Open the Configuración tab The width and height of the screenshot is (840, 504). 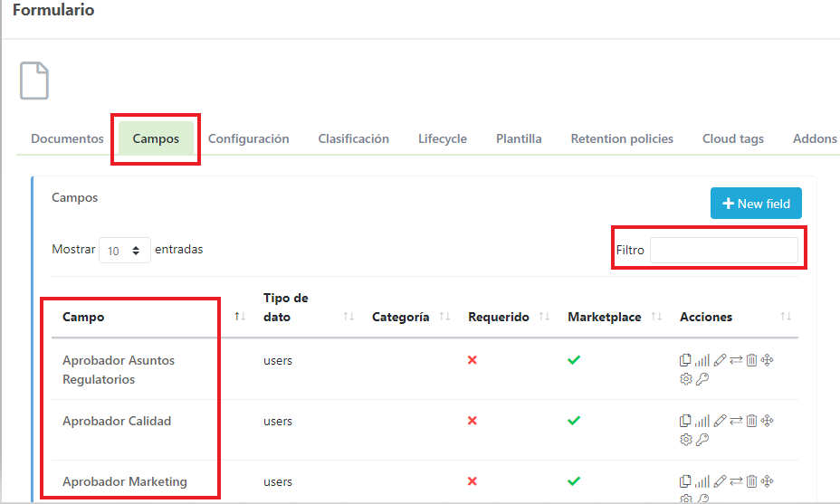pos(248,139)
